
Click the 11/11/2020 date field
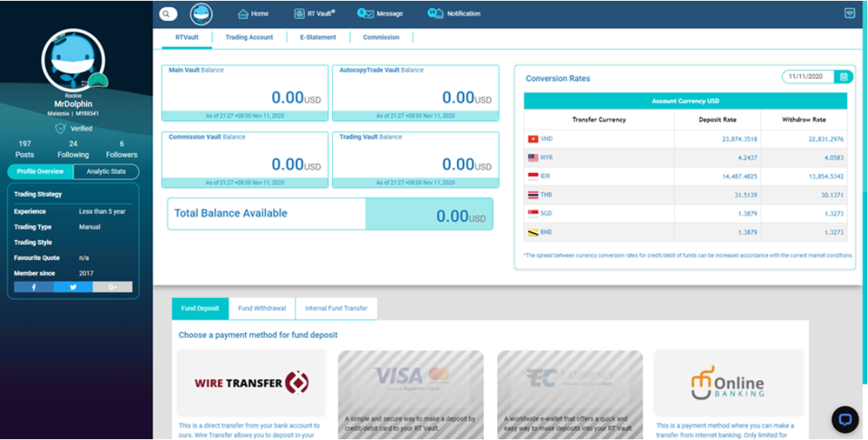[808, 77]
